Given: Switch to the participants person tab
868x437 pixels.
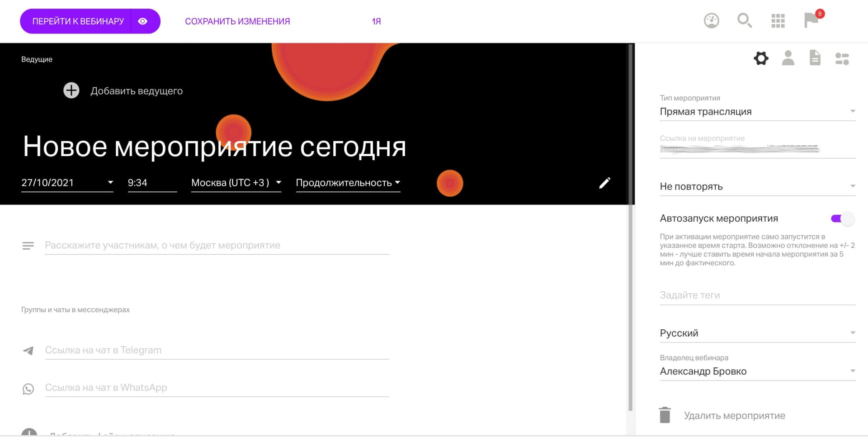Looking at the screenshot, I should (788, 58).
